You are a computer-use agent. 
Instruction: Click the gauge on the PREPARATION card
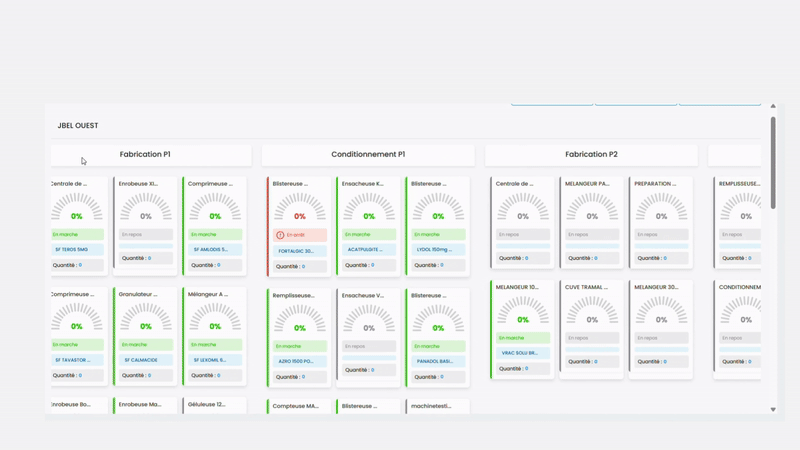pyautogui.click(x=661, y=207)
